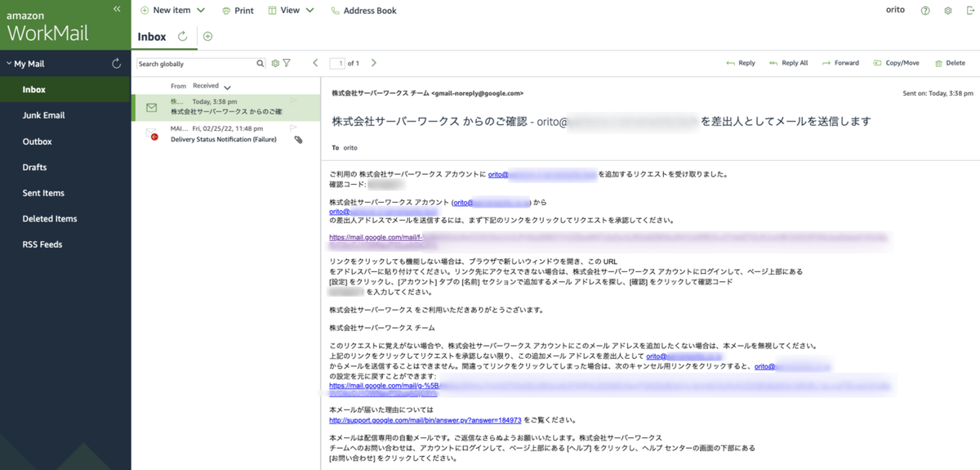Screen dimensions: 980x470
Task: Open settings gear in the top right
Action: coord(948,11)
